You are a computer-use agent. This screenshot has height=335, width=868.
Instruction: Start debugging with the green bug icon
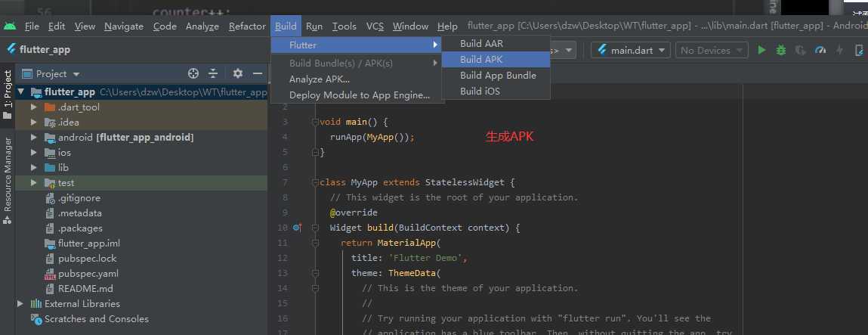[x=780, y=50]
